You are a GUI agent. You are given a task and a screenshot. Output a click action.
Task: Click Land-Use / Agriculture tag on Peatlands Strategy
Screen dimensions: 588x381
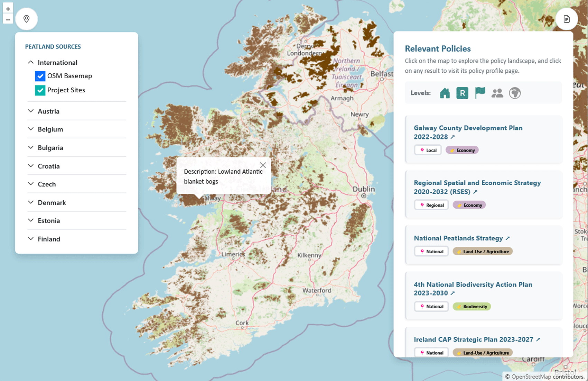[483, 252]
